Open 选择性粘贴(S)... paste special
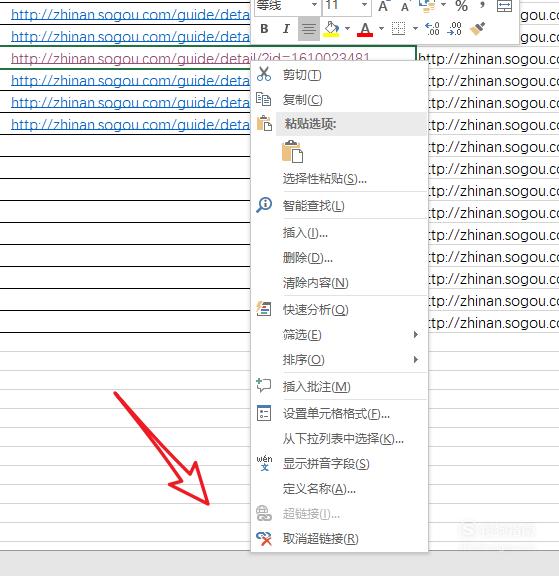This screenshot has width=559, height=576. click(x=339, y=179)
